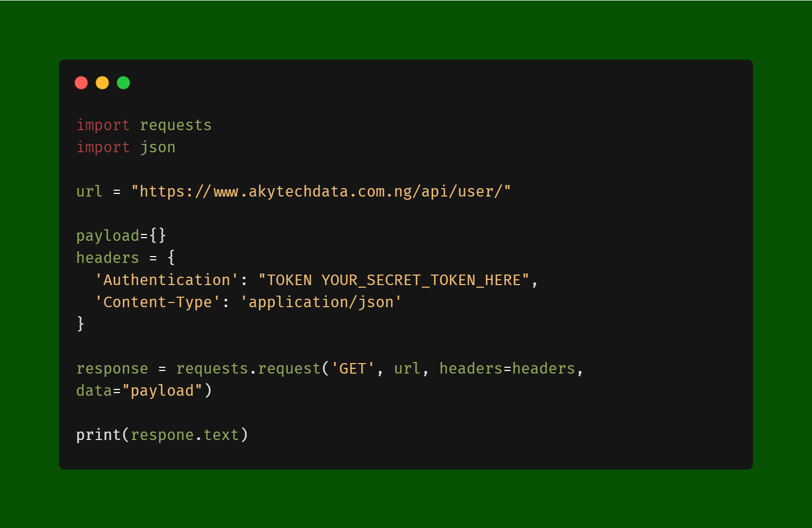812x528 pixels.
Task: Click the yellow minimize dot
Action: point(102,83)
